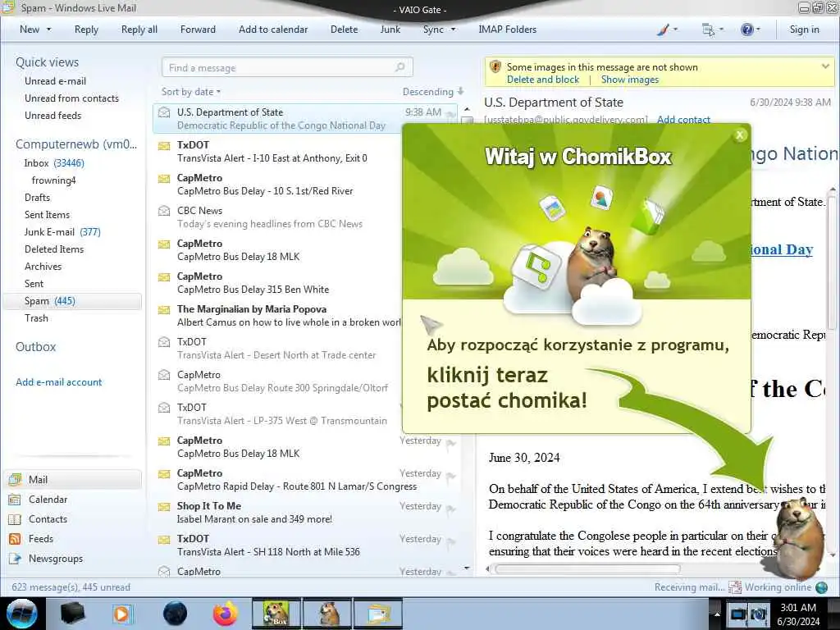Open Windows Live Mail taskbar button
This screenshot has height=630, width=840.
point(378,614)
